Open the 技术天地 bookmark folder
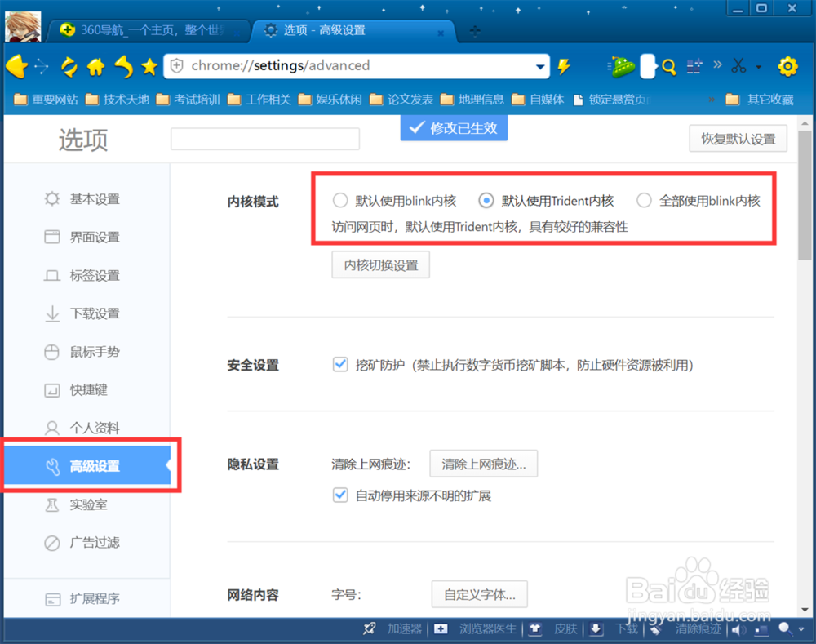Viewport: 816px width, 644px height. (x=117, y=100)
